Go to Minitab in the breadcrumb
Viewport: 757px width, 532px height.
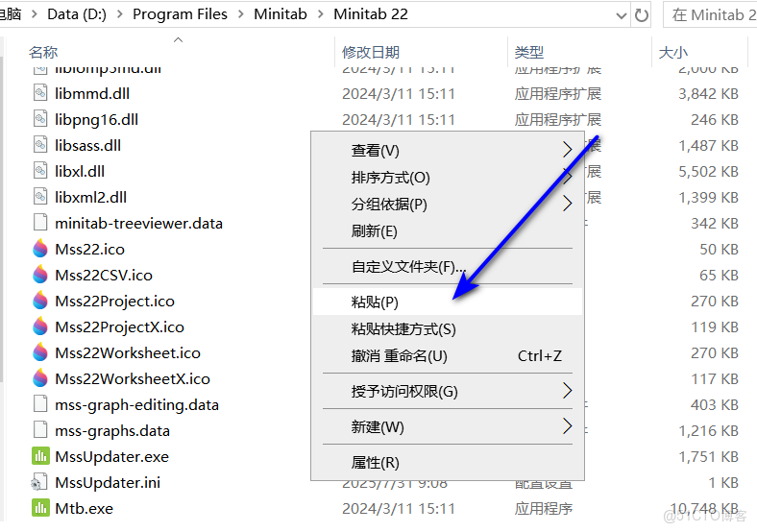(280, 14)
